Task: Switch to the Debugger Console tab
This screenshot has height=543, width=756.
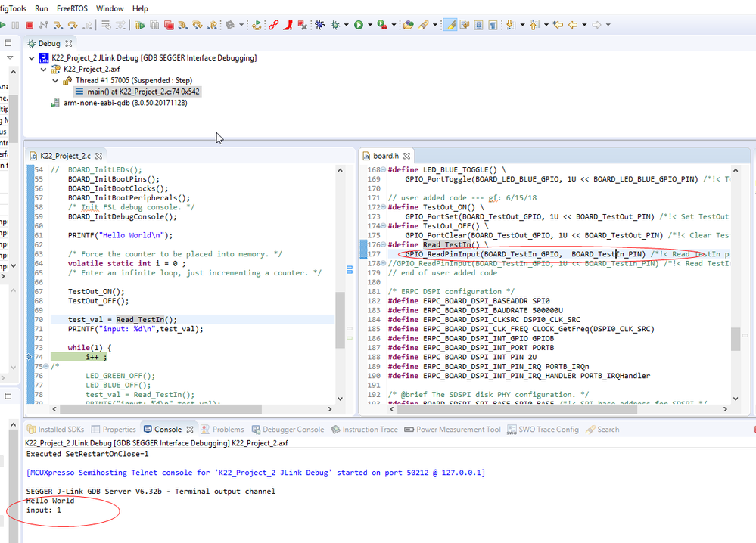Action: point(294,430)
